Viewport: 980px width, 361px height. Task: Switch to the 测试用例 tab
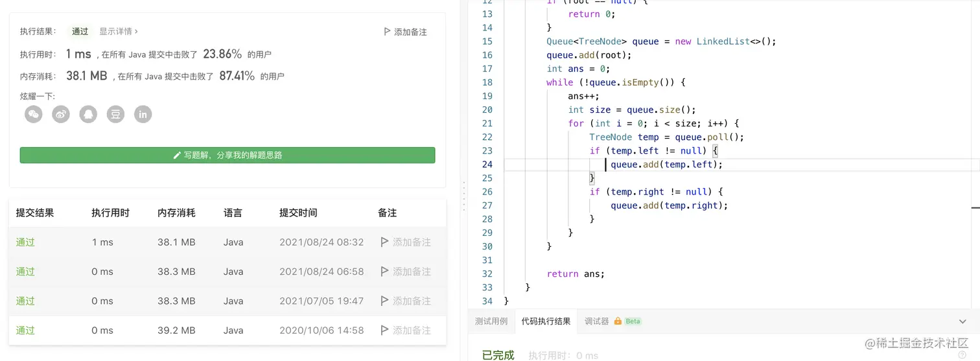click(491, 321)
